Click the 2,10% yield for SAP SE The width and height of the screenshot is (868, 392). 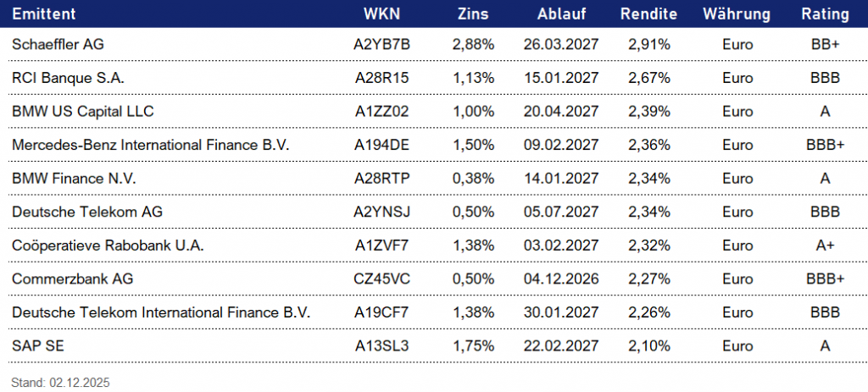[649, 345]
